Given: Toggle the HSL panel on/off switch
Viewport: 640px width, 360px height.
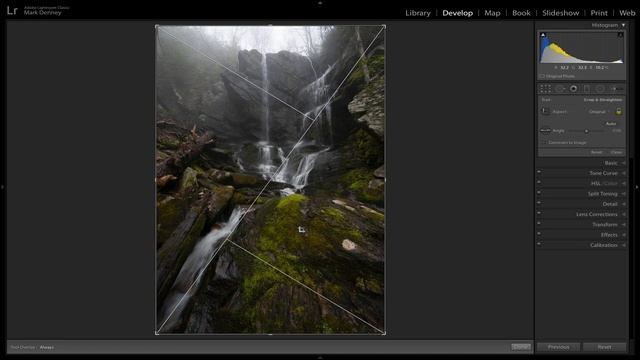Looking at the screenshot, I should [x=539, y=182].
